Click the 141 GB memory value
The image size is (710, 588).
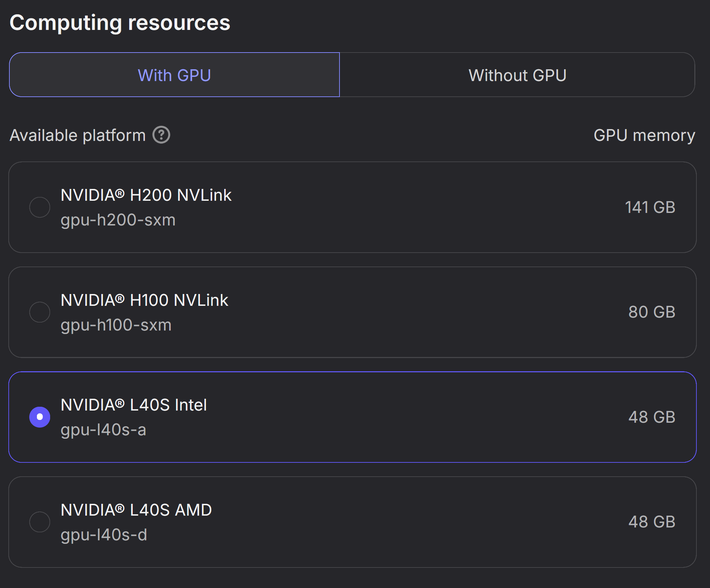[650, 207]
